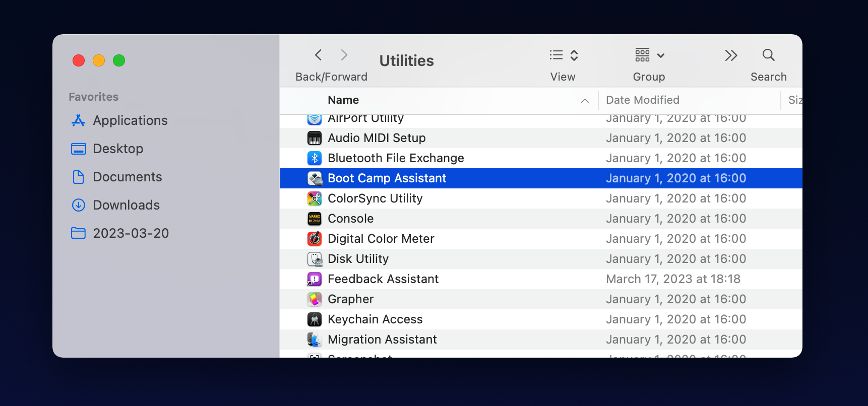Select Migration Assistant name

click(382, 340)
